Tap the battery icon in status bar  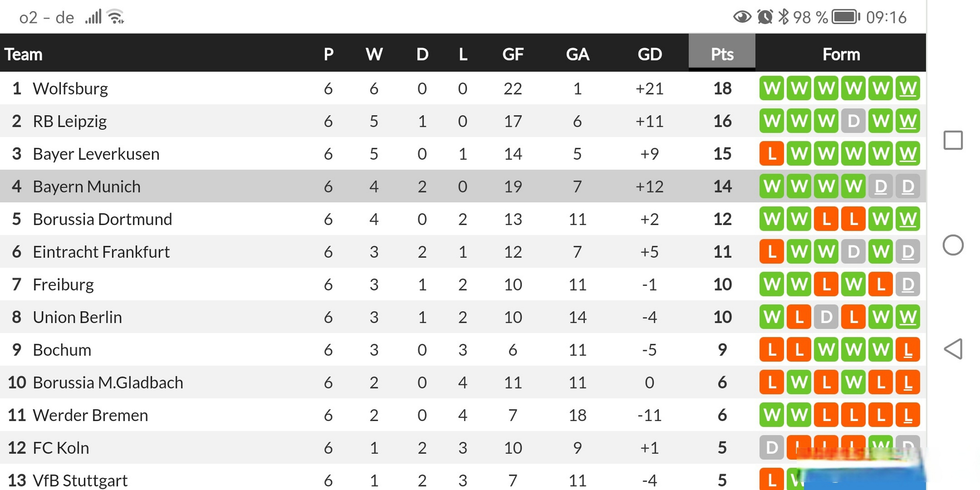coord(846,17)
